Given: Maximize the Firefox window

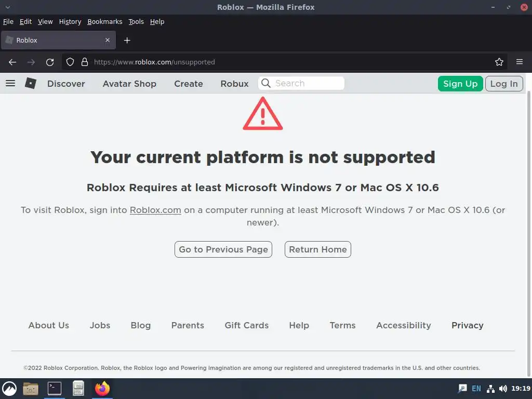Looking at the screenshot, I should click(x=508, y=7).
